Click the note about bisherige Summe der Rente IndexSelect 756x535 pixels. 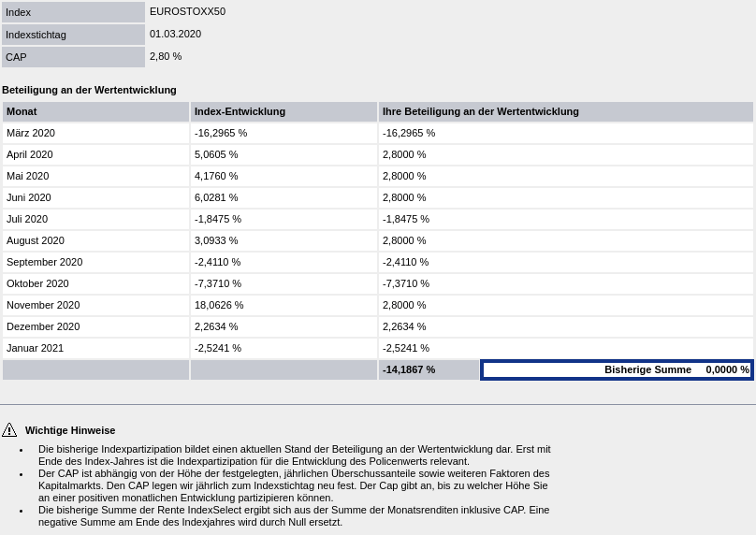pos(294,515)
